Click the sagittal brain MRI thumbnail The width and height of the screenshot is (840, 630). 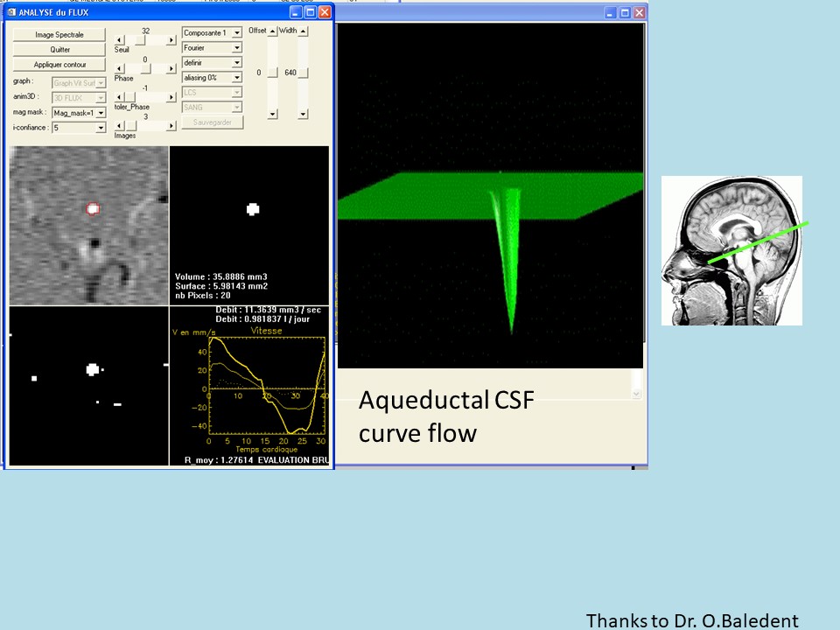[x=731, y=250]
